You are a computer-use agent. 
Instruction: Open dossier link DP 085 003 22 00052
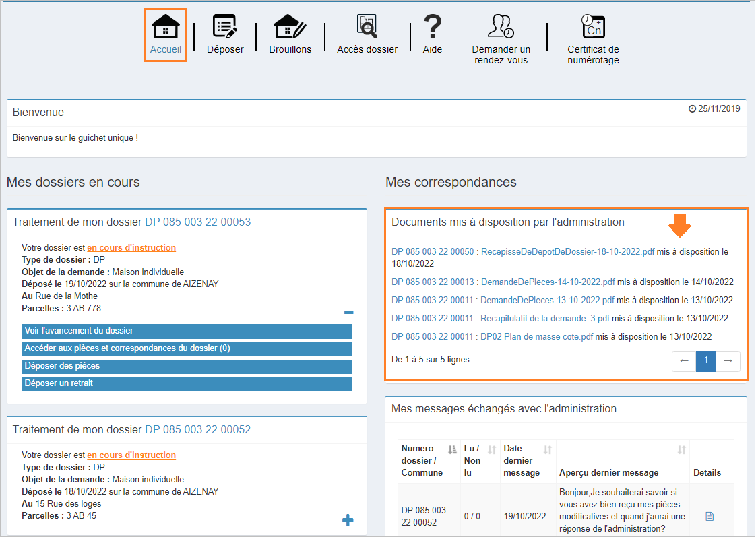[197, 429]
